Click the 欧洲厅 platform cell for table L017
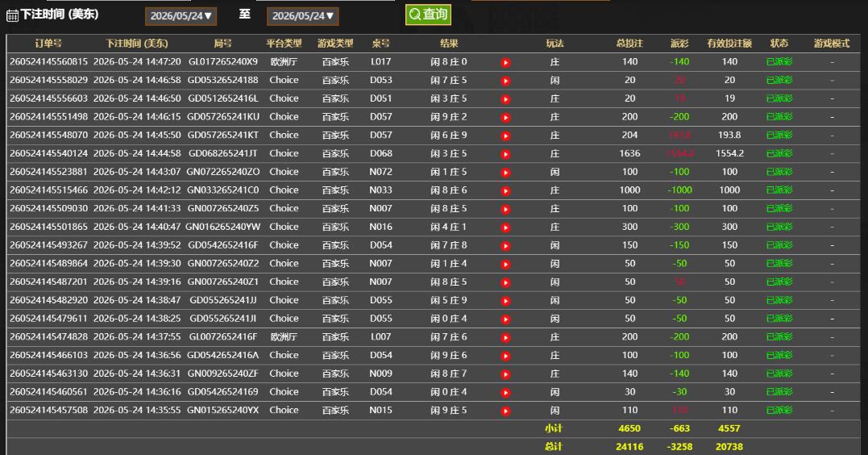The width and height of the screenshot is (868, 455). 284,61
